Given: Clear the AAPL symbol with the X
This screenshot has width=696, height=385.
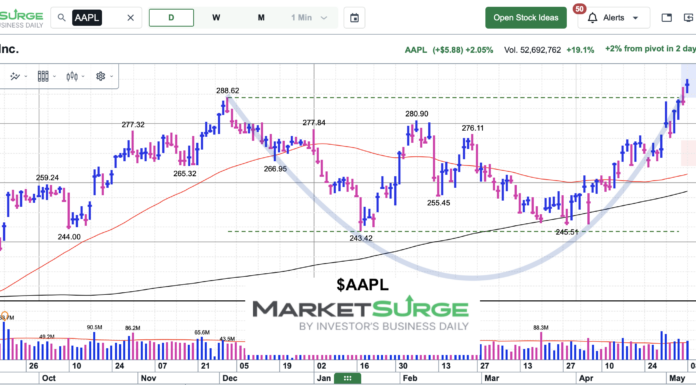Looking at the screenshot, I should pos(130,18).
